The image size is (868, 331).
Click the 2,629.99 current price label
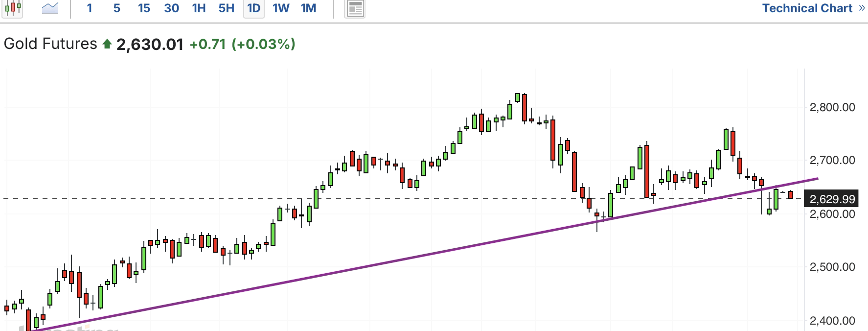point(832,199)
